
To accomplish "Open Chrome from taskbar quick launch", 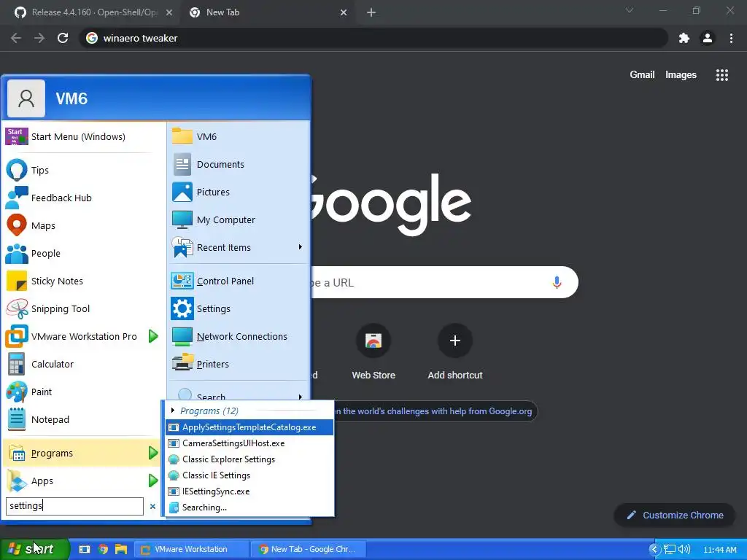I will (x=103, y=549).
